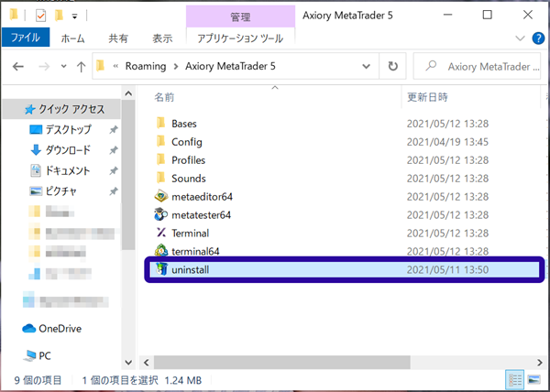This screenshot has height=392, width=550.
Task: Click the Roaming breadcrumb
Action: pyautogui.click(x=146, y=66)
